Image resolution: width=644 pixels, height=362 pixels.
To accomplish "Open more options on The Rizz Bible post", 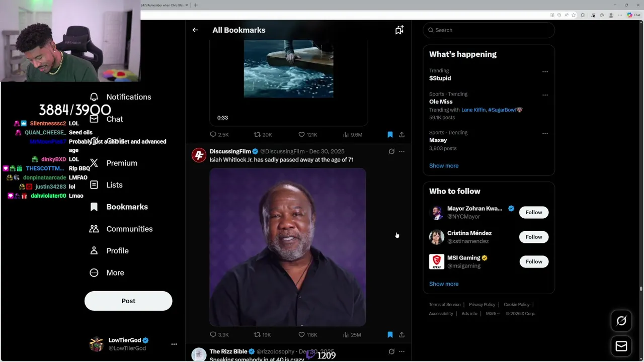I will (x=401, y=351).
